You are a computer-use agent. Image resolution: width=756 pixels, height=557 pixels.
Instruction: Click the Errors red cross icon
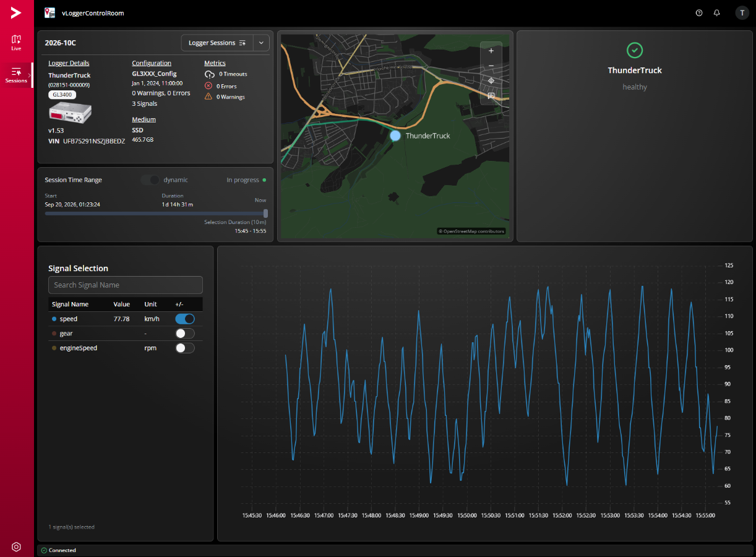(208, 86)
